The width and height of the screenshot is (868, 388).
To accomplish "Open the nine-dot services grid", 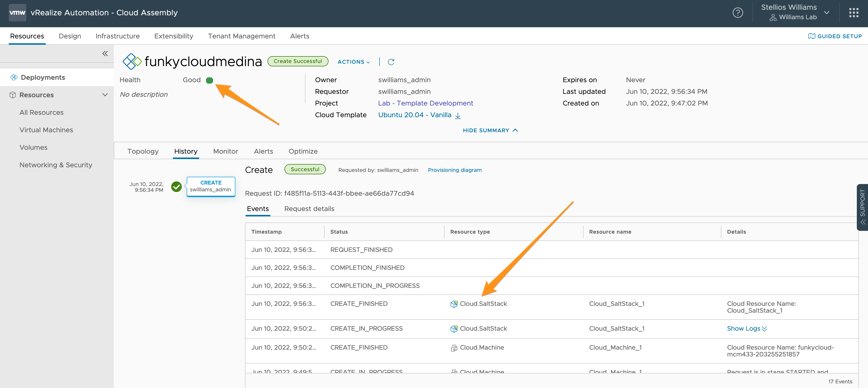I will click(853, 13).
